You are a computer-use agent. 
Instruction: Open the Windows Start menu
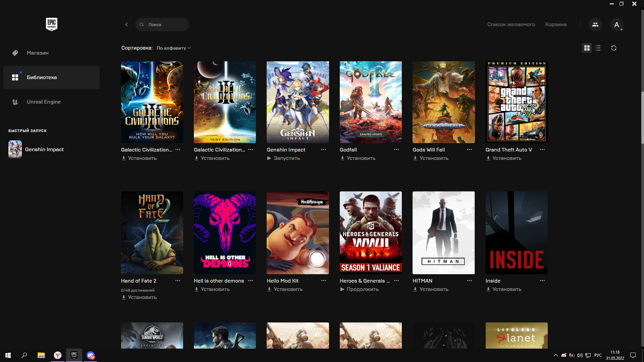point(8,355)
